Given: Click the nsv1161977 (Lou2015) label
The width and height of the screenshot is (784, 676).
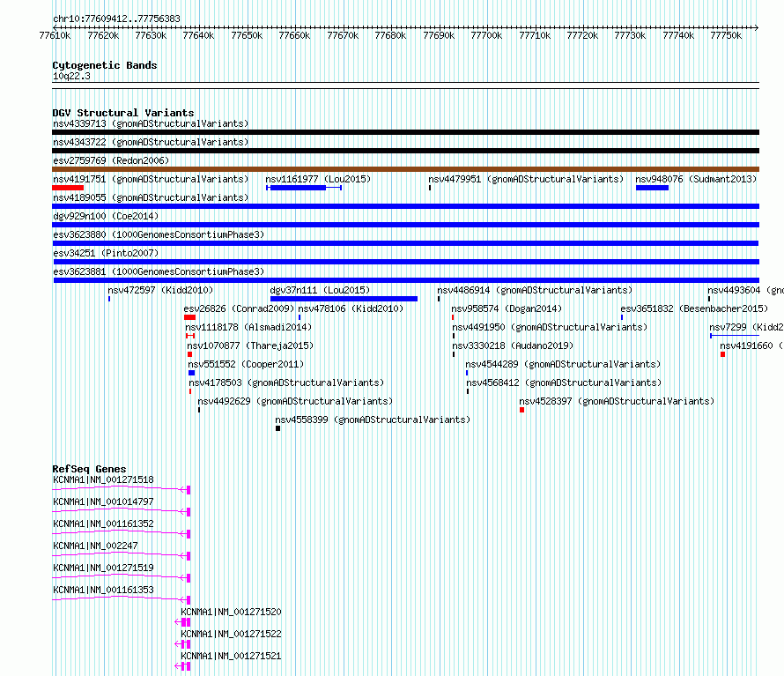Looking at the screenshot, I should point(318,179).
